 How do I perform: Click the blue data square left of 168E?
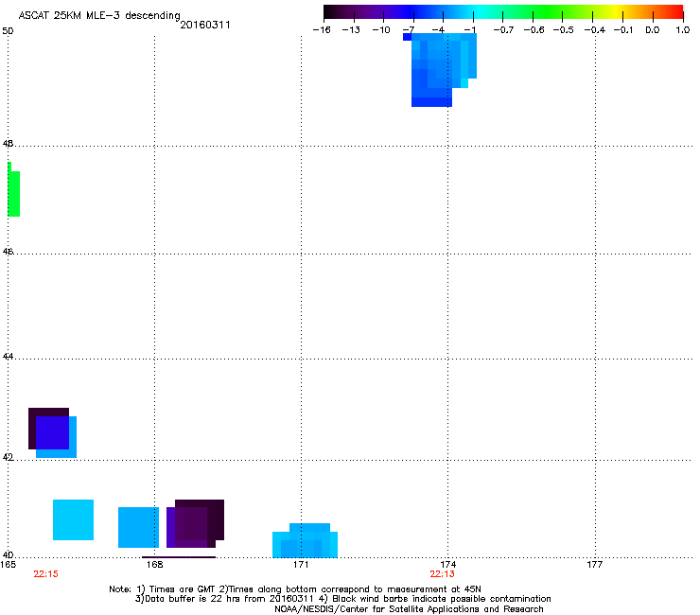click(138, 527)
